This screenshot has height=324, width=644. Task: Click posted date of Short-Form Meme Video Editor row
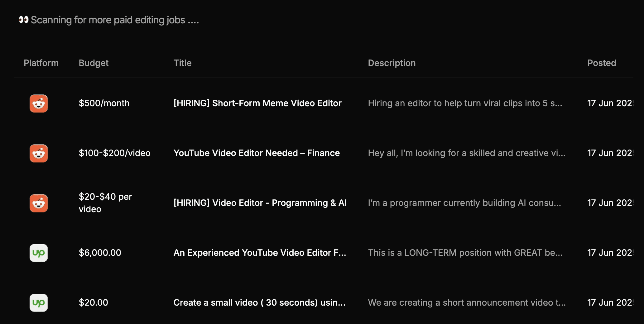click(610, 103)
